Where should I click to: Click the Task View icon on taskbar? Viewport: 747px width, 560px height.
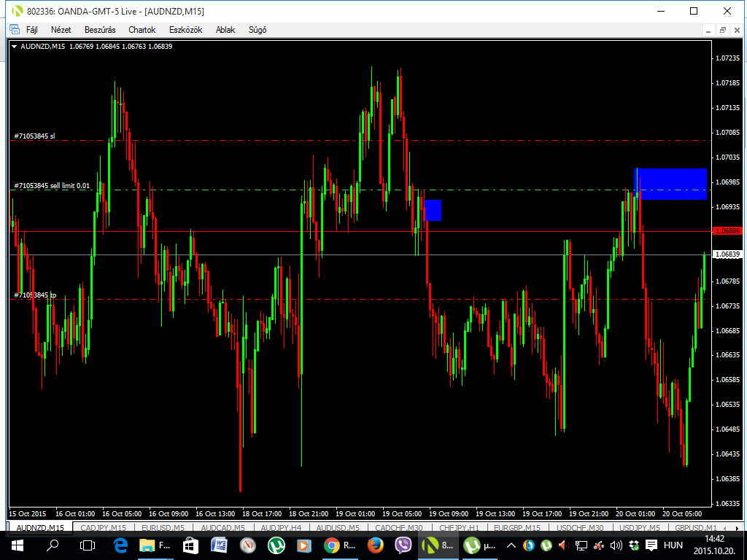click(87, 545)
